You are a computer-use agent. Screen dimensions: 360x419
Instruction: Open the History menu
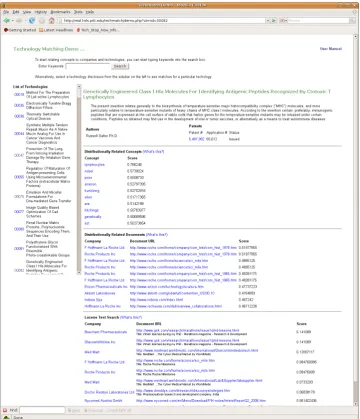point(41,12)
